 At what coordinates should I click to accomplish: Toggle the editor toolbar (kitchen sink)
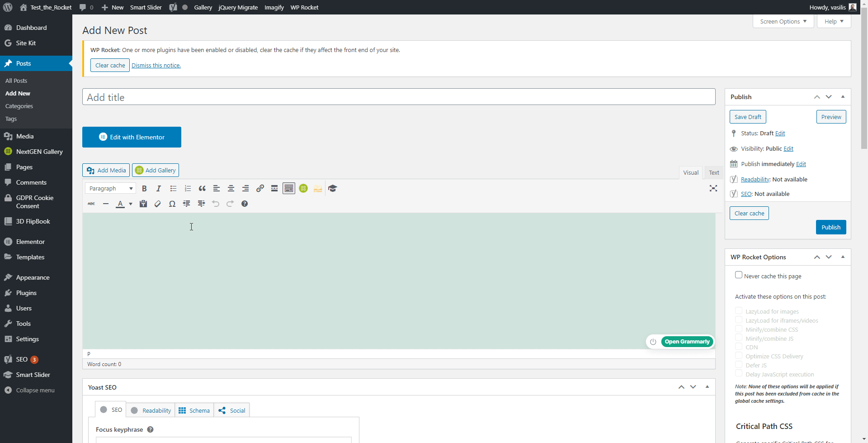point(289,189)
